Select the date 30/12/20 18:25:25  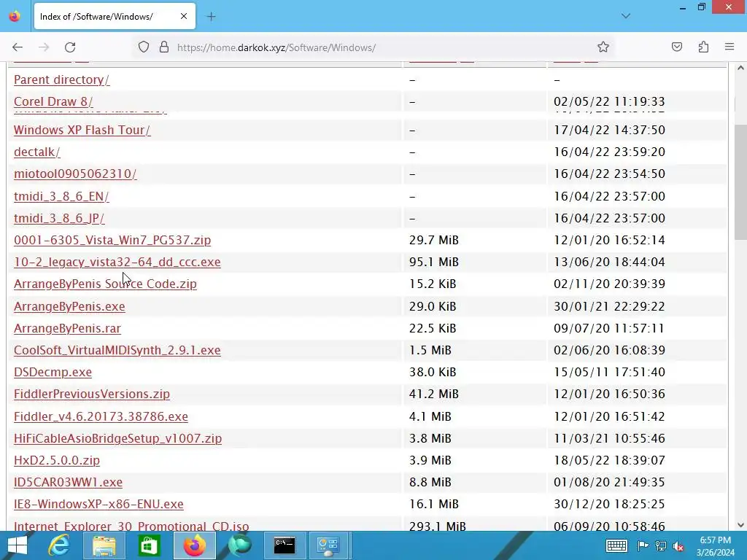(x=609, y=504)
